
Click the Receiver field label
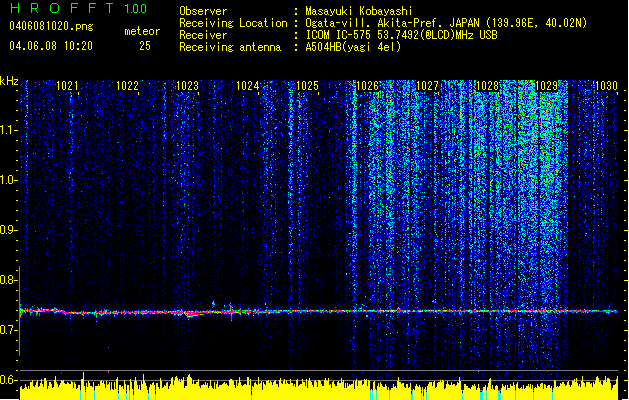pyautogui.click(x=203, y=35)
